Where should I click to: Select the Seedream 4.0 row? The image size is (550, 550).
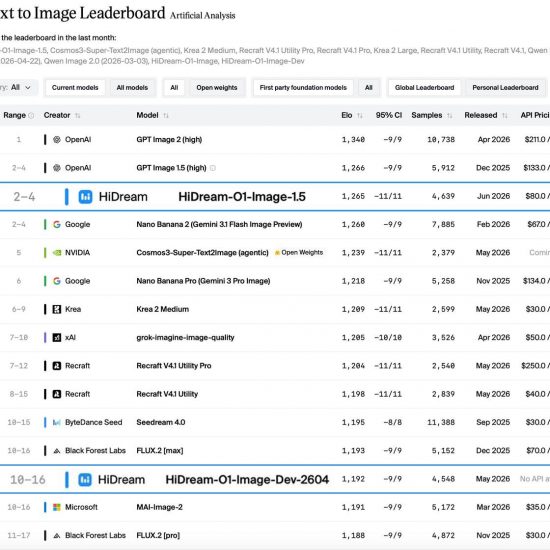click(x=275, y=422)
